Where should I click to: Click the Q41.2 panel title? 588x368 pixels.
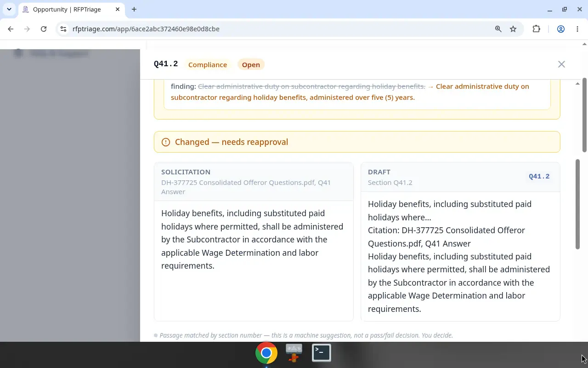click(166, 64)
